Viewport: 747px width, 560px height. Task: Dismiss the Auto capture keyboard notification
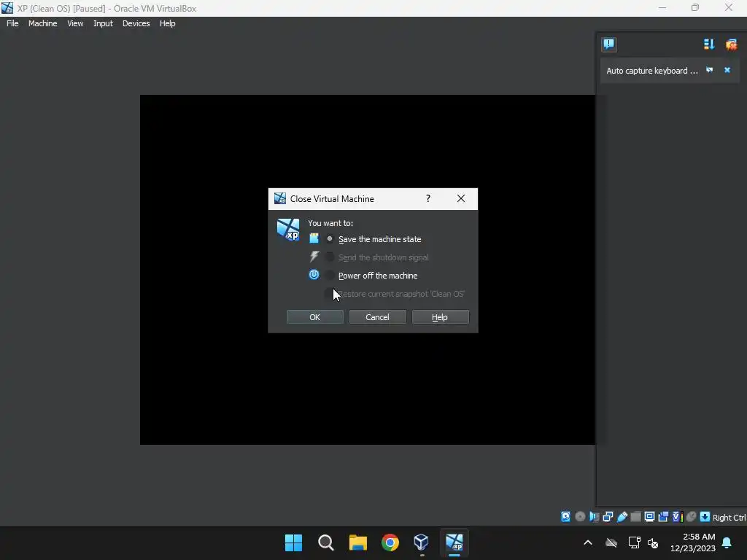pos(727,70)
